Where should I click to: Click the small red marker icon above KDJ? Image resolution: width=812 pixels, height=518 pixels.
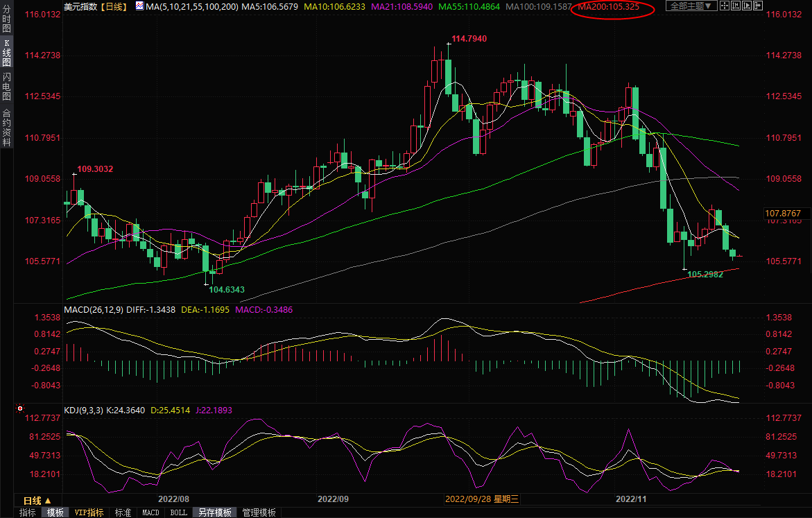pos(20,409)
